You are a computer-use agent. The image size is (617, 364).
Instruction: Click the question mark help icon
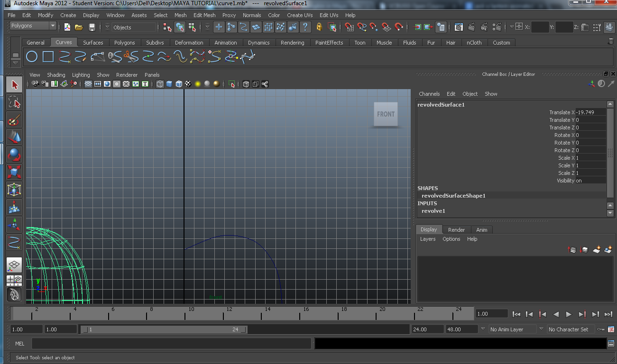[306, 27]
